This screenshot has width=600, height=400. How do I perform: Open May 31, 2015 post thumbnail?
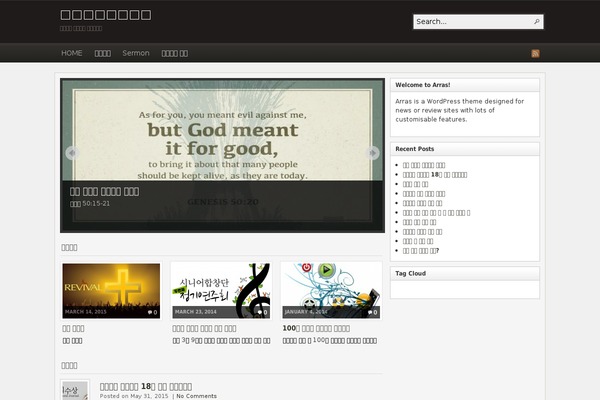click(75, 390)
